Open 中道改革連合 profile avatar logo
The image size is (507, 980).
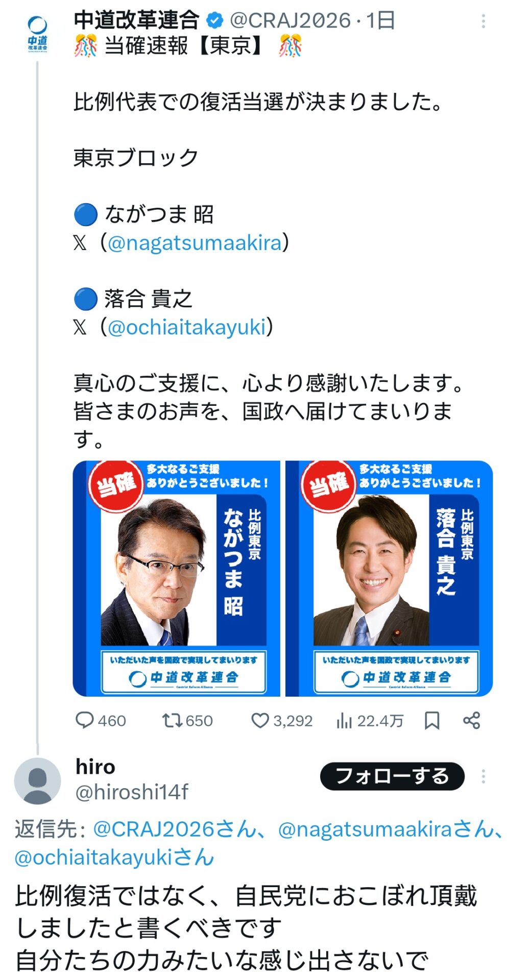pyautogui.click(x=37, y=34)
